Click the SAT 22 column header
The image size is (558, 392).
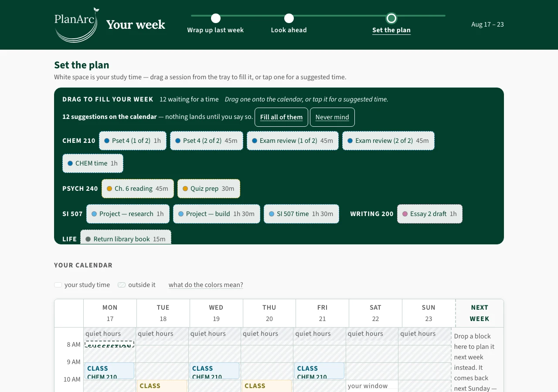tap(376, 313)
